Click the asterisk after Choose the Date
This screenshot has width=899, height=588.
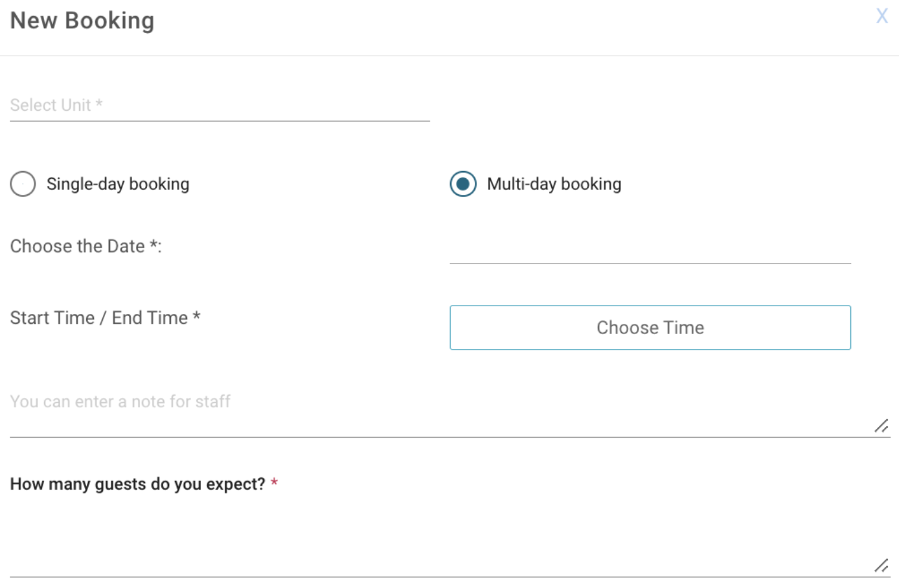tap(154, 244)
